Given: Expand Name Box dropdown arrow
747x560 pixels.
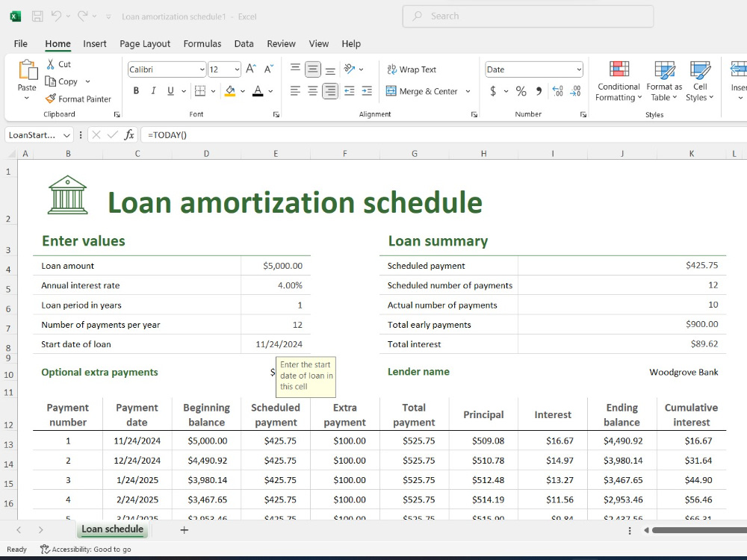Looking at the screenshot, I should (x=66, y=135).
